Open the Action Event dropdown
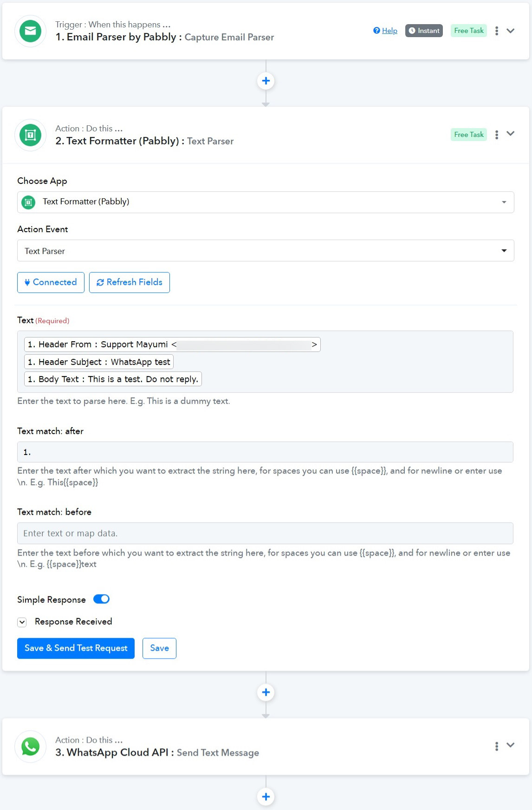The width and height of the screenshot is (532, 810). coord(266,251)
